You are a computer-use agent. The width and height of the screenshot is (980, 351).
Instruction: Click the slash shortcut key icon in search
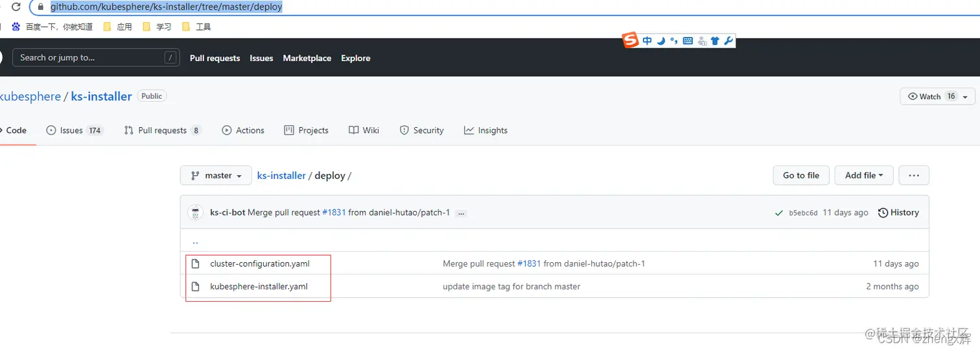(170, 58)
